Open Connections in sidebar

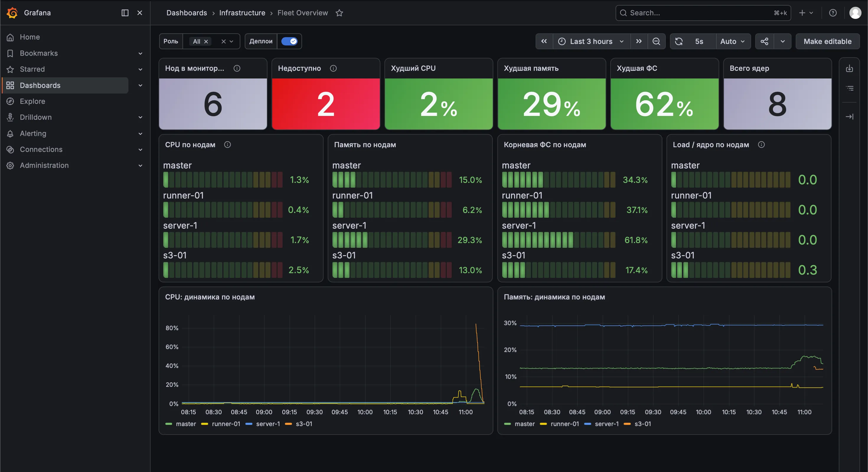pos(41,149)
